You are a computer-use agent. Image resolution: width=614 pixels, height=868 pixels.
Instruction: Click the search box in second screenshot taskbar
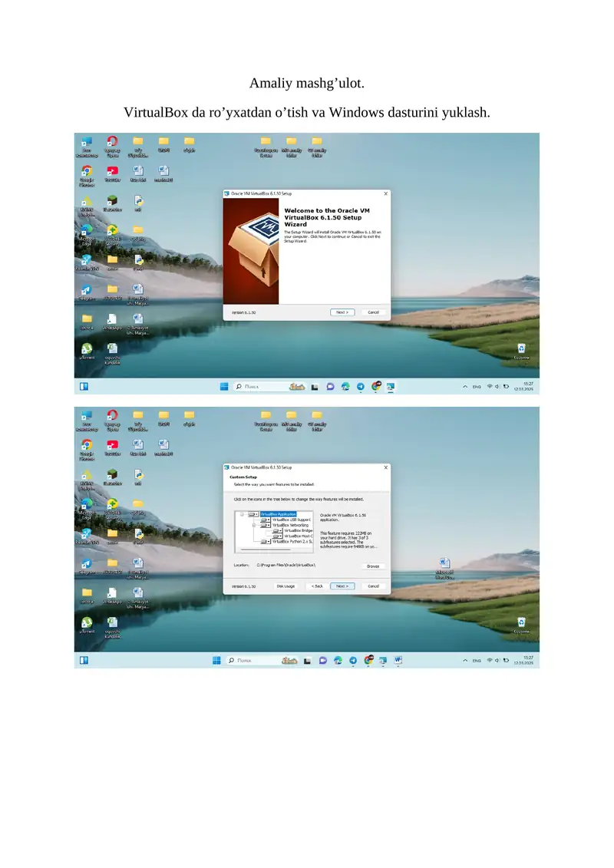(x=262, y=661)
